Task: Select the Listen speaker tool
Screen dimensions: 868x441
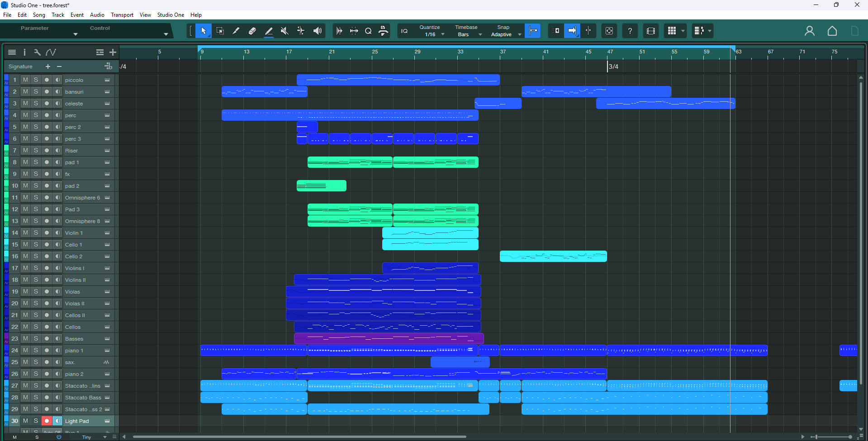Action: pyautogui.click(x=318, y=31)
